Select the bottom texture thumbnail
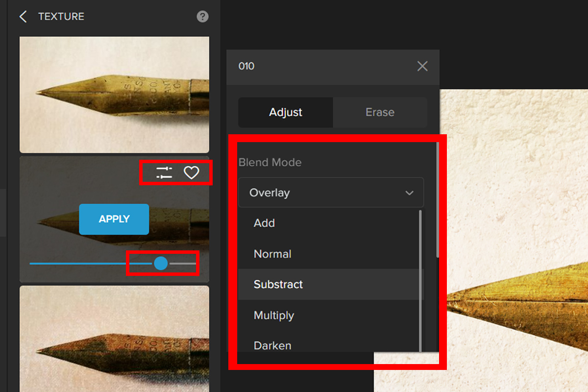This screenshot has width=588, height=392. [114, 338]
